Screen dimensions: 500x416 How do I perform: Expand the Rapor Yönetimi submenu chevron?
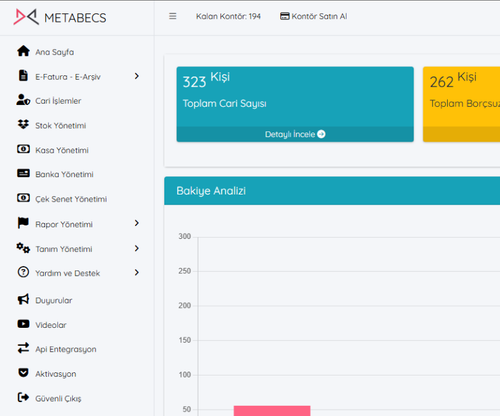pyautogui.click(x=137, y=223)
